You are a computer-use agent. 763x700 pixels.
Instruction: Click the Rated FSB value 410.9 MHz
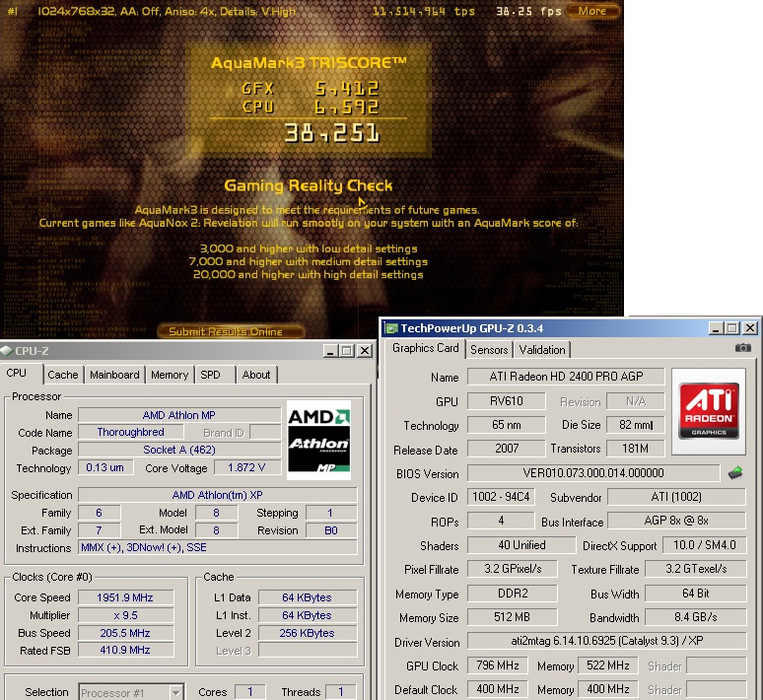click(125, 650)
